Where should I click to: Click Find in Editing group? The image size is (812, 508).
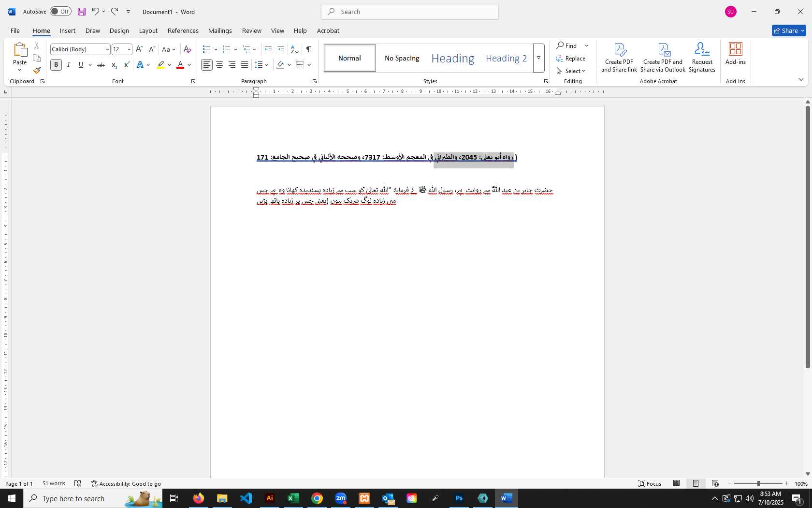pos(566,45)
